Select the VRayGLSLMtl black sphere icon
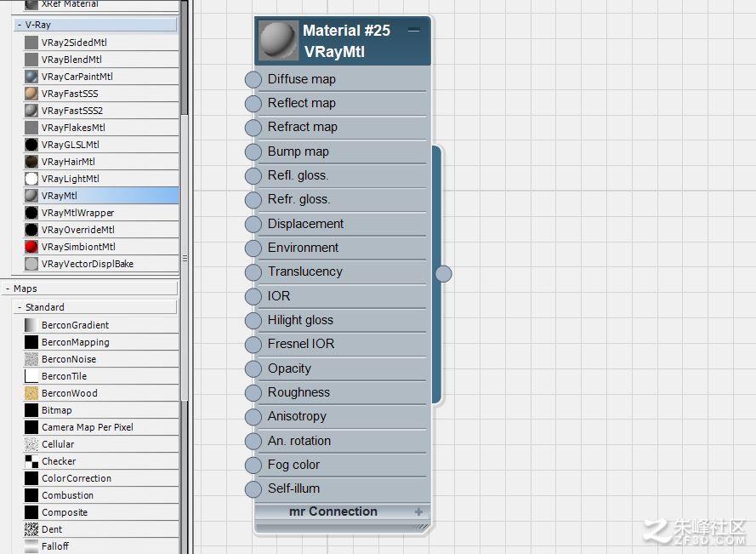This screenshot has width=756, height=554. click(31, 145)
